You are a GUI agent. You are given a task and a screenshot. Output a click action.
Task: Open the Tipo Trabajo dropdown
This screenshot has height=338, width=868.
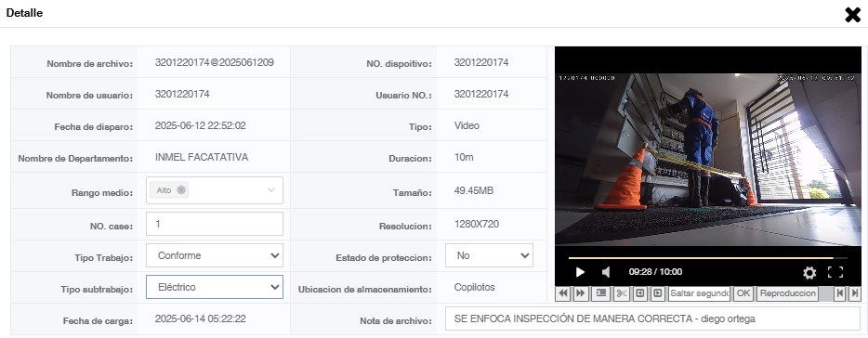[x=215, y=255]
